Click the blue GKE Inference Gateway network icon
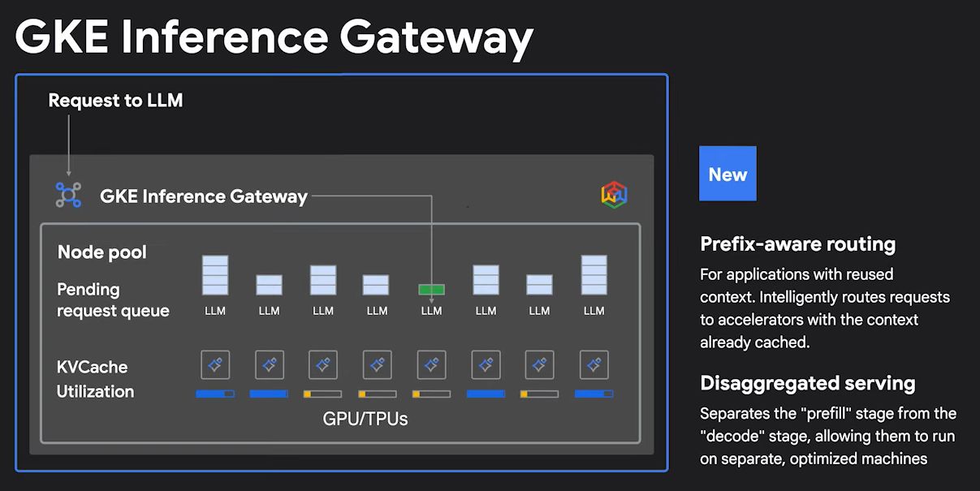 pyautogui.click(x=68, y=195)
